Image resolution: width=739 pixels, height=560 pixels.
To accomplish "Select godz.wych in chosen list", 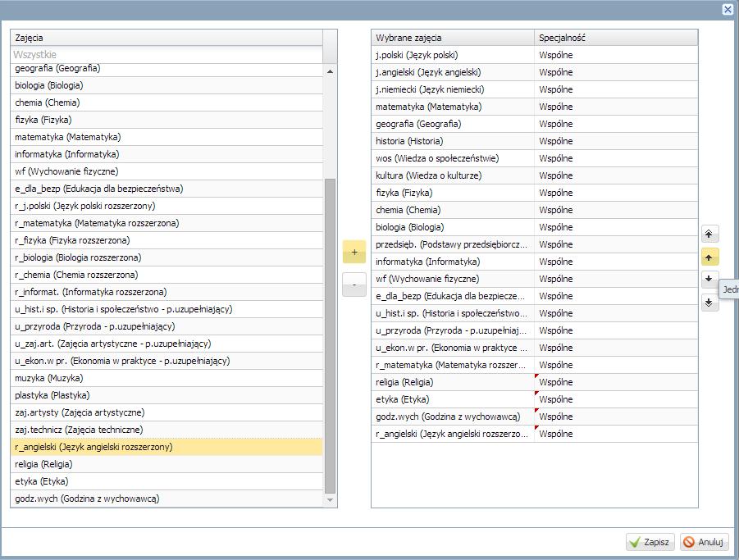I will (535, 417).
